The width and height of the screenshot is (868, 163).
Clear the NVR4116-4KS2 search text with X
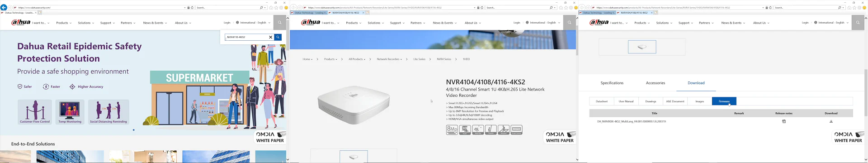[x=271, y=37]
